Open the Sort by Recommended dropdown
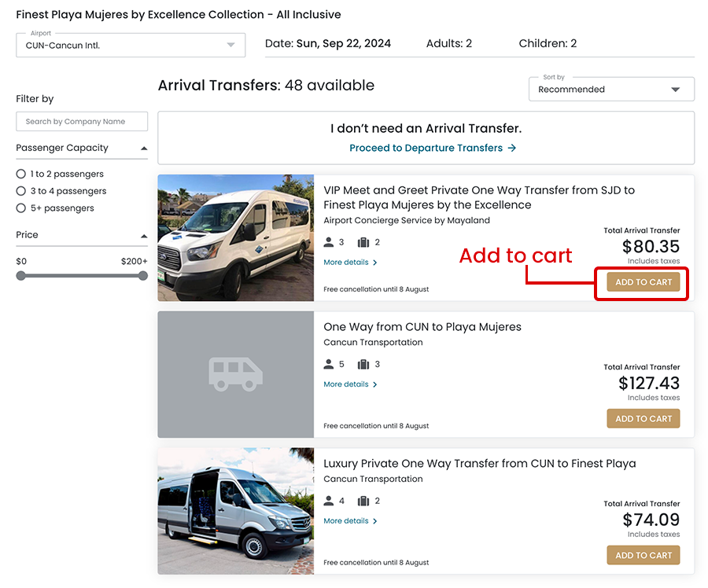The image size is (708, 588). (x=611, y=90)
